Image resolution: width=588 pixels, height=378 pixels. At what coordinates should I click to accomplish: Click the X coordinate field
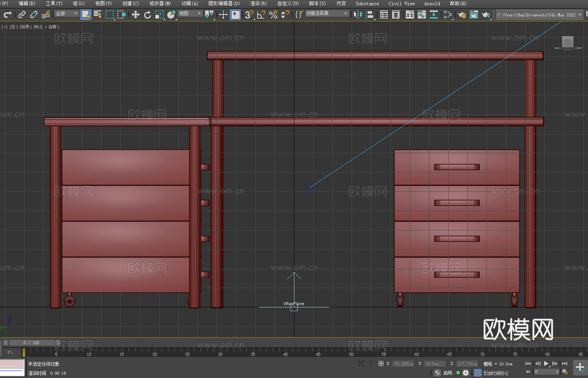pos(403,364)
